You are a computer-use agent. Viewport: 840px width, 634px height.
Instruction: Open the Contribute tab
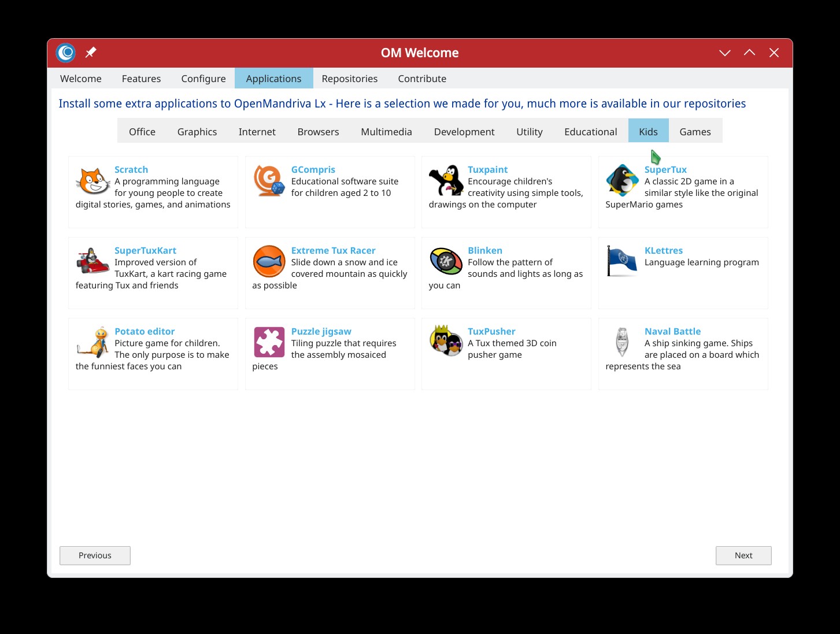coord(422,79)
